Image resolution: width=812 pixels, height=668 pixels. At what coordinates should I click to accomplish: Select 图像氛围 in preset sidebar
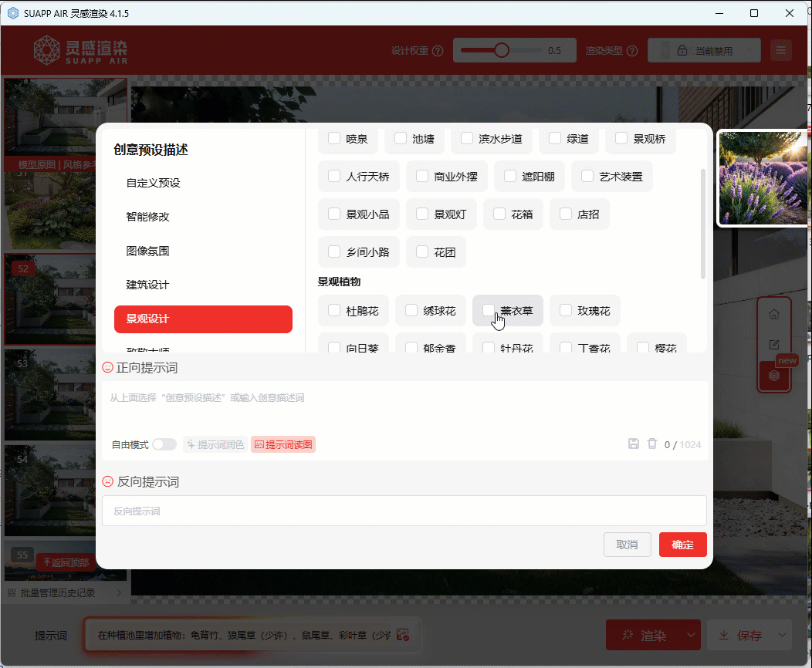point(147,251)
